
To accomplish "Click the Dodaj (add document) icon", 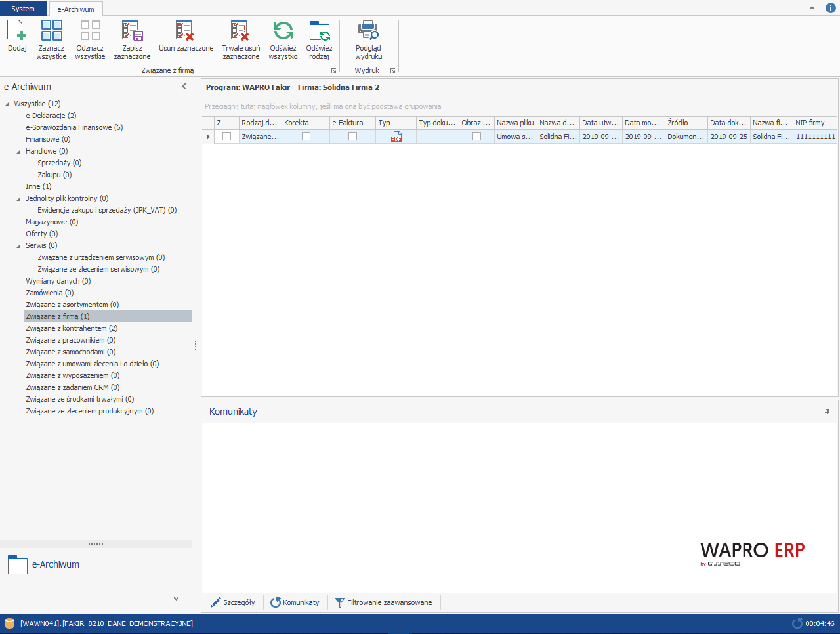I will tap(17, 31).
